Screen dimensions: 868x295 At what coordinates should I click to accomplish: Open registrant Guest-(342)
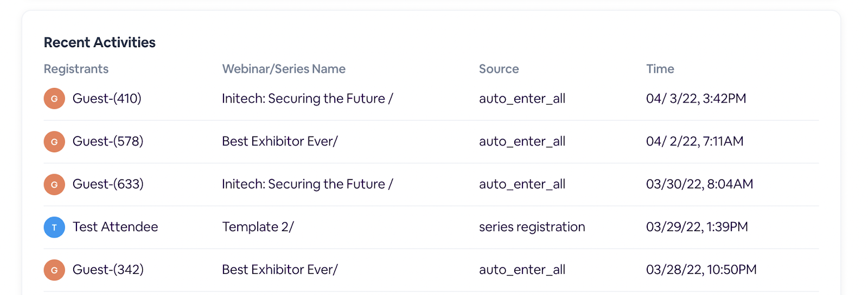(x=108, y=270)
